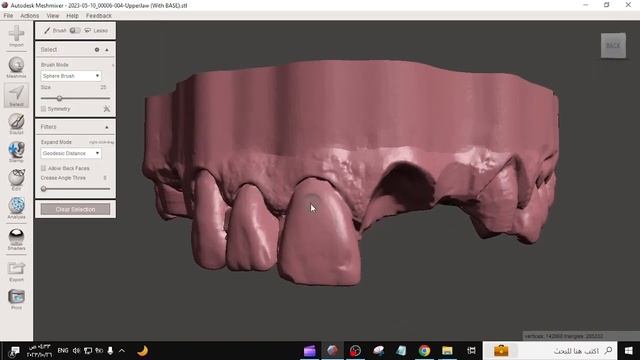Click the BACK view cube
The width and height of the screenshot is (640, 360).
pyautogui.click(x=613, y=45)
